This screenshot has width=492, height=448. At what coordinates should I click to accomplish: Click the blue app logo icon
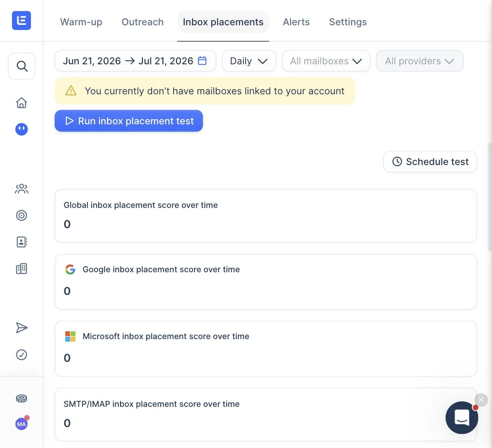pyautogui.click(x=21, y=21)
